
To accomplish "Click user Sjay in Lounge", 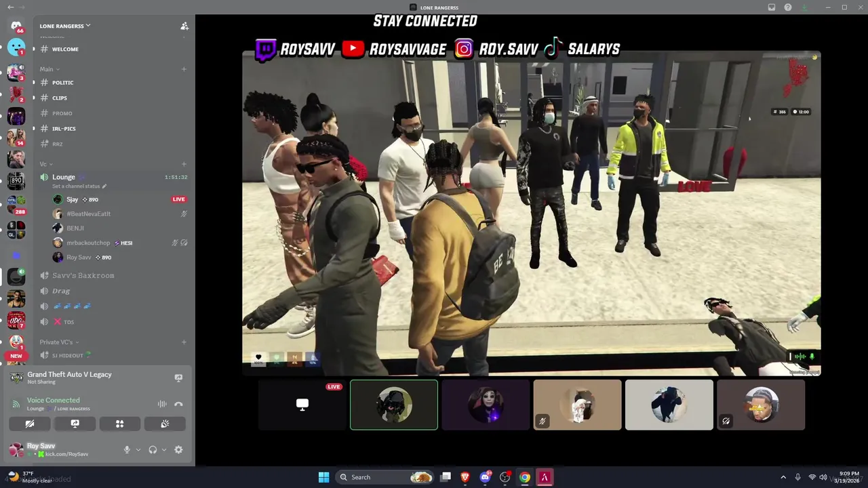I will coord(121,199).
